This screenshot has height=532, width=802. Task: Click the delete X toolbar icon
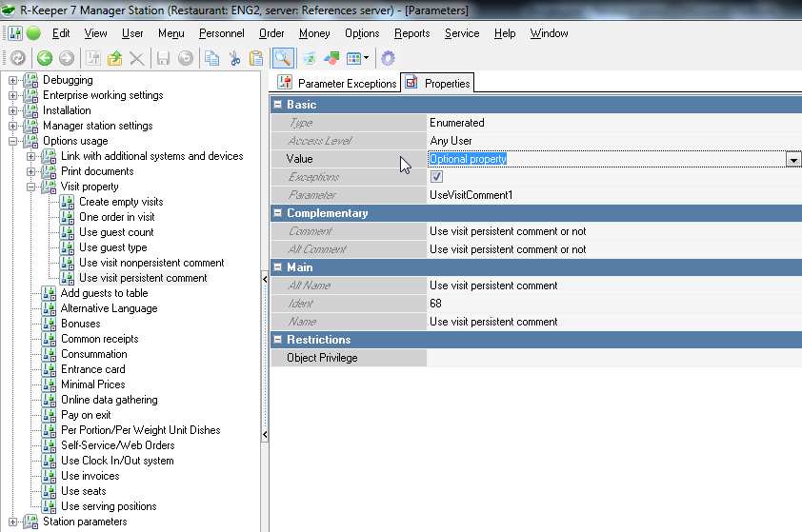[136, 58]
